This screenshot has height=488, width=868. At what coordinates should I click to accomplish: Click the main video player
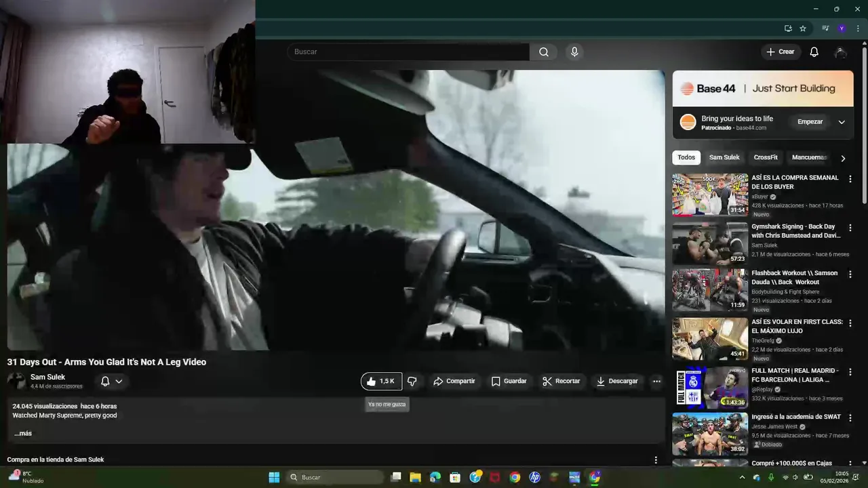click(x=336, y=210)
